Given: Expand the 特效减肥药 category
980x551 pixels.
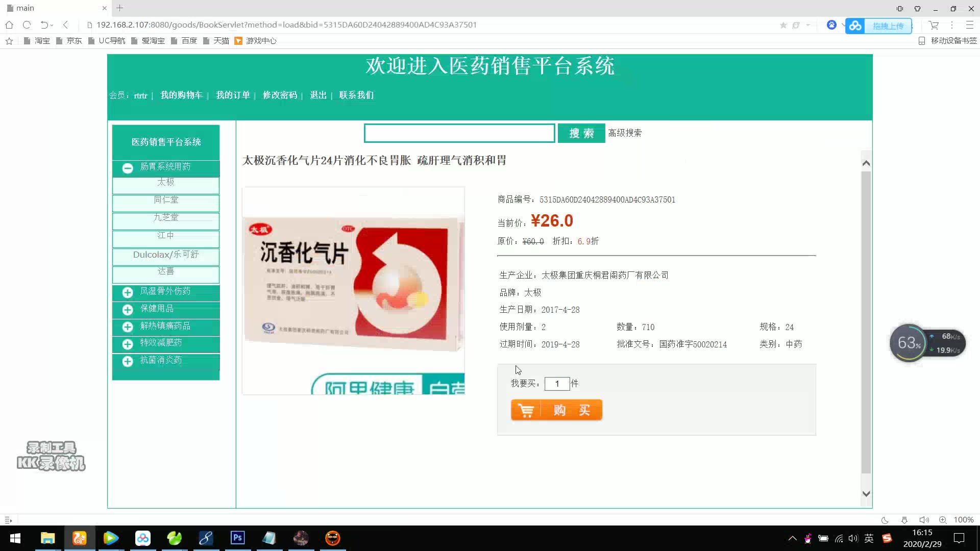Looking at the screenshot, I should click(128, 344).
